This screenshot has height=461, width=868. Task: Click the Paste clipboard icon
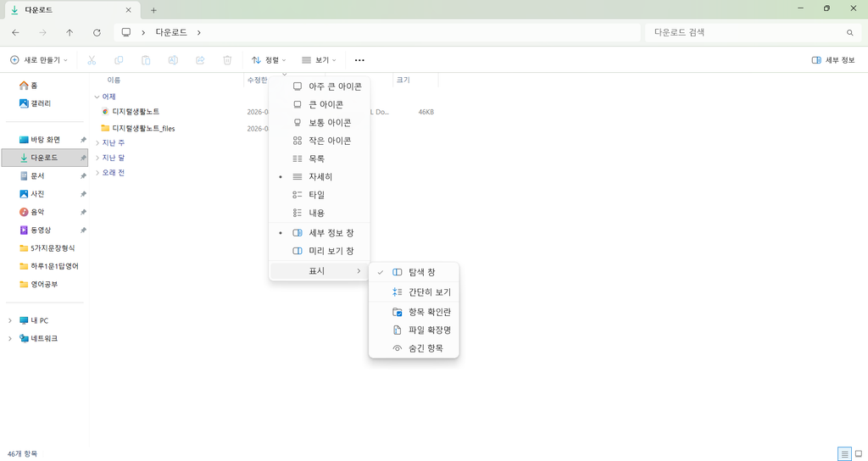click(146, 60)
